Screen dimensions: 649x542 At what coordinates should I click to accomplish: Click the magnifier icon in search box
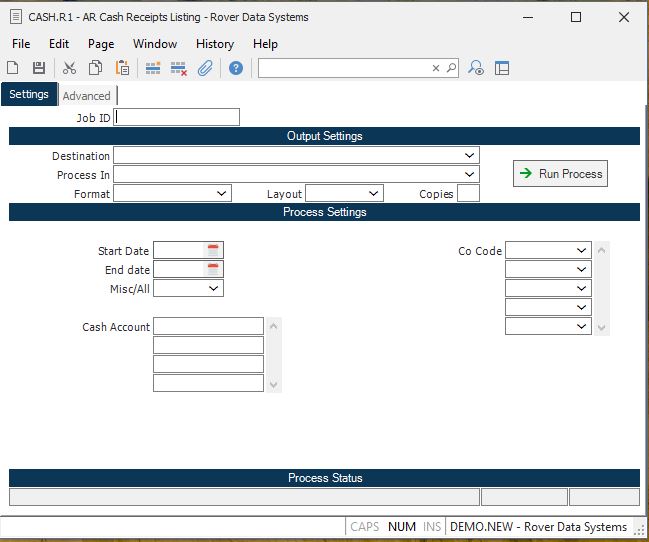point(451,68)
